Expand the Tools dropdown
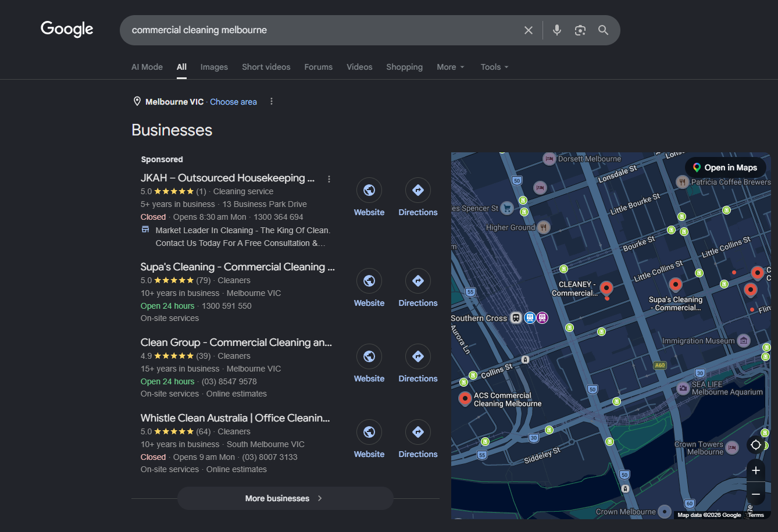Viewport: 778px width, 532px height. click(494, 67)
